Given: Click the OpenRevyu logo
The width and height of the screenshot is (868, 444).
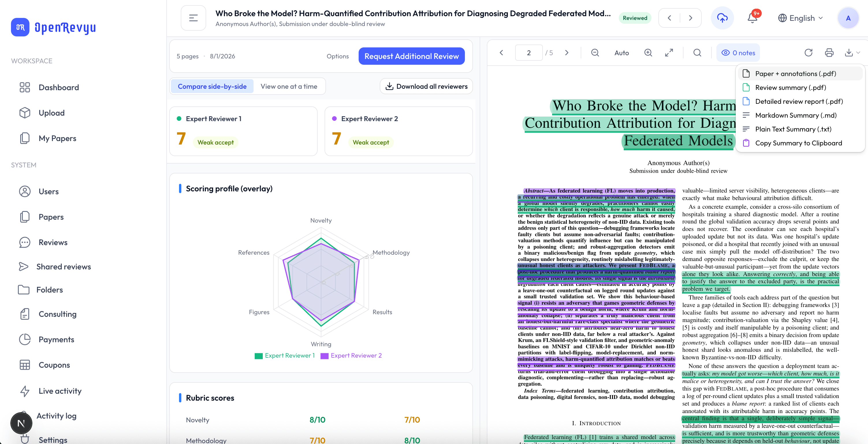Looking at the screenshot, I should (x=53, y=27).
